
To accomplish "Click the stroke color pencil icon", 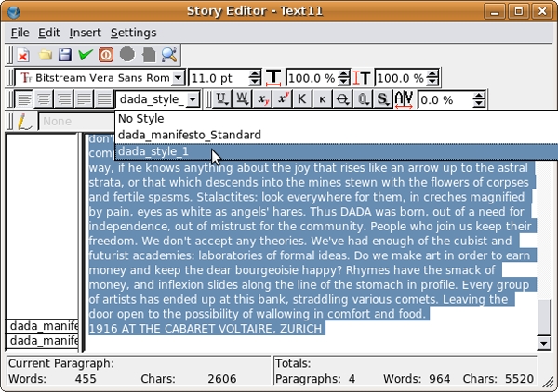I will (x=24, y=121).
